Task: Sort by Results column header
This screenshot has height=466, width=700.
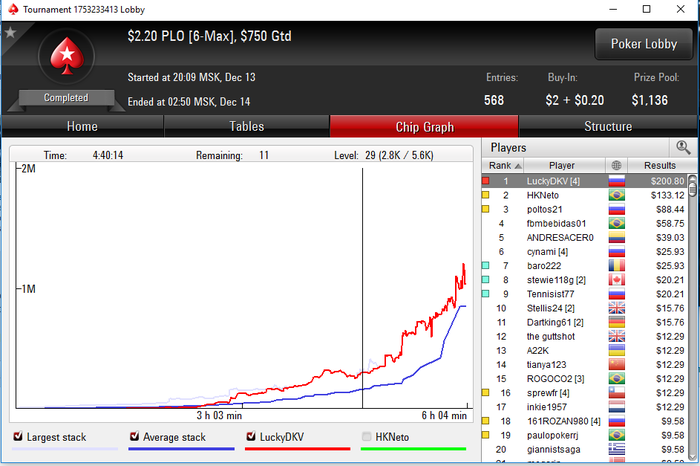Action: [662, 166]
